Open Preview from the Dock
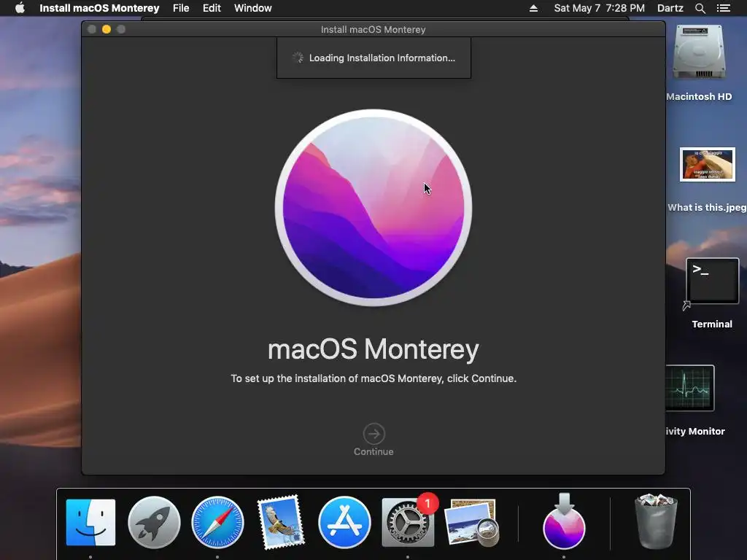This screenshot has width=747, height=560. pos(472,522)
